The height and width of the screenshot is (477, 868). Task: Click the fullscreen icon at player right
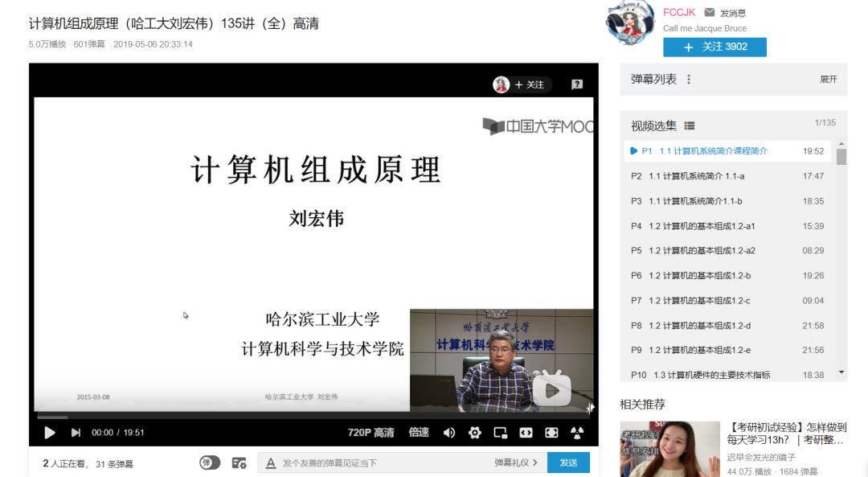pyautogui.click(x=577, y=433)
